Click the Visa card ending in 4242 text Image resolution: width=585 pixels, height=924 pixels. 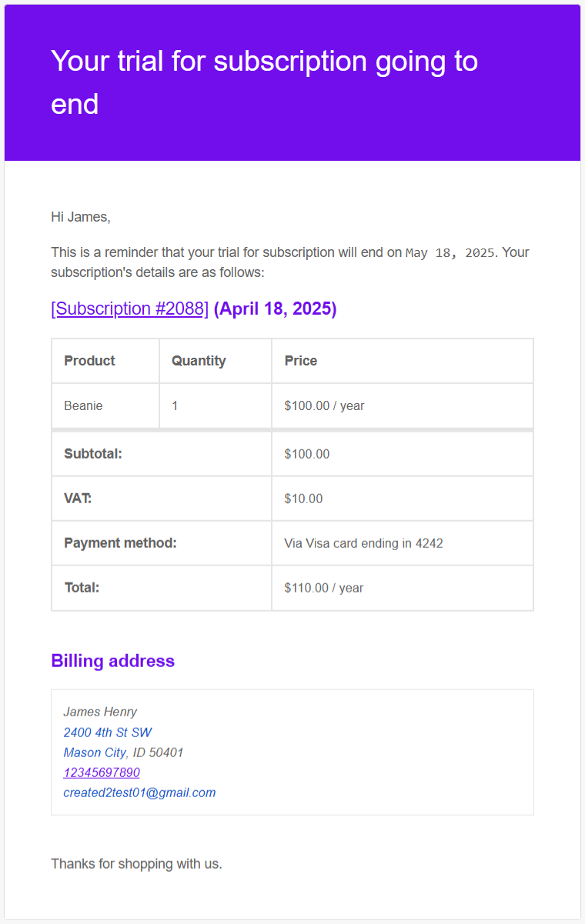click(363, 543)
